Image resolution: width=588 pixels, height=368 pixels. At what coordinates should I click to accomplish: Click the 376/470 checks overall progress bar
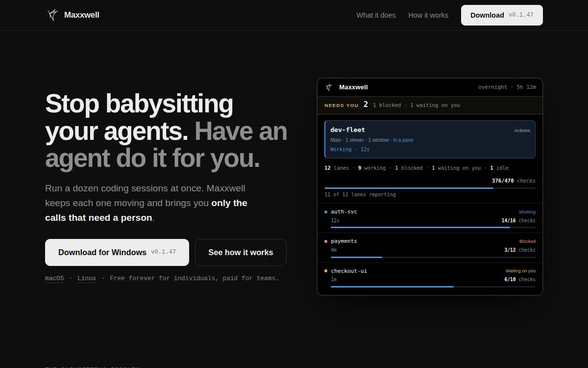[x=430, y=188]
